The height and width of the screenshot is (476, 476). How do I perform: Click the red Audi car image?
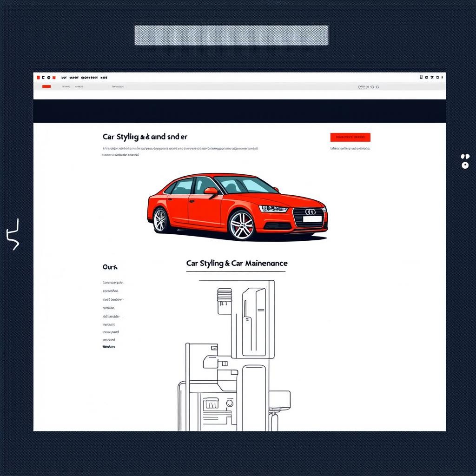(238, 207)
